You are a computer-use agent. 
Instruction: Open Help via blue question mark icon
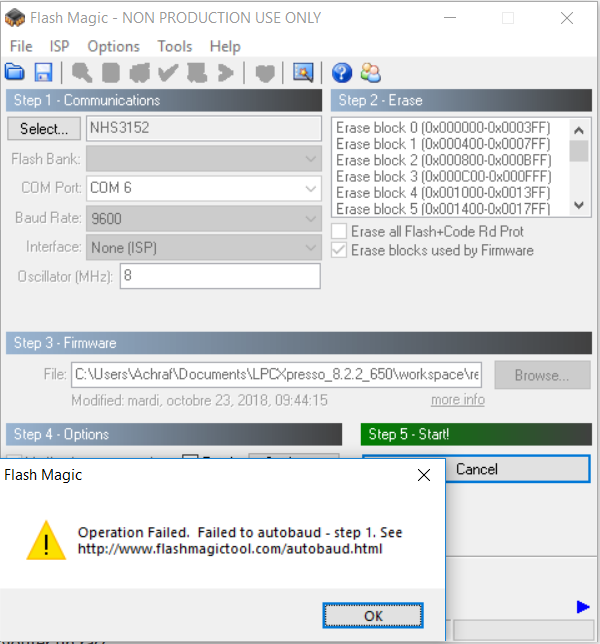click(x=342, y=73)
